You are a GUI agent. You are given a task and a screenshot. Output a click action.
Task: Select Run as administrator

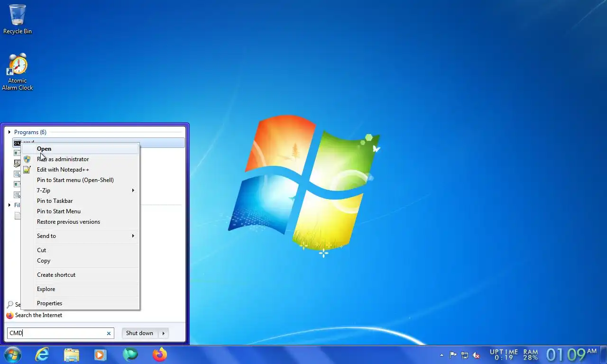(x=81, y=159)
